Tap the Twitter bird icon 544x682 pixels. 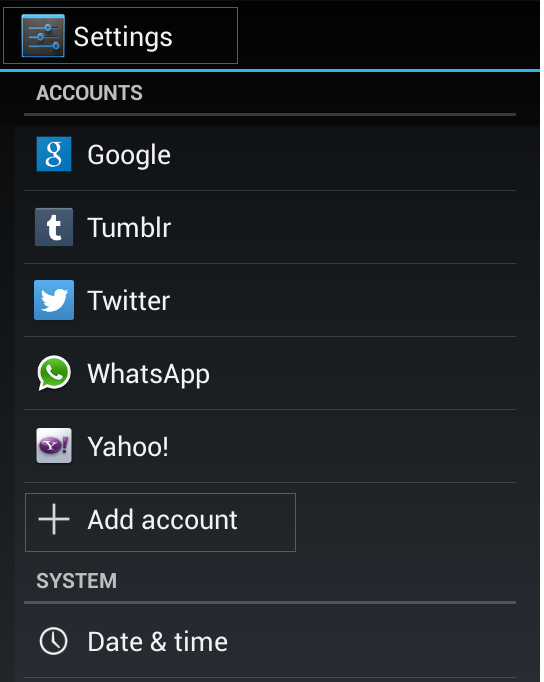(54, 300)
